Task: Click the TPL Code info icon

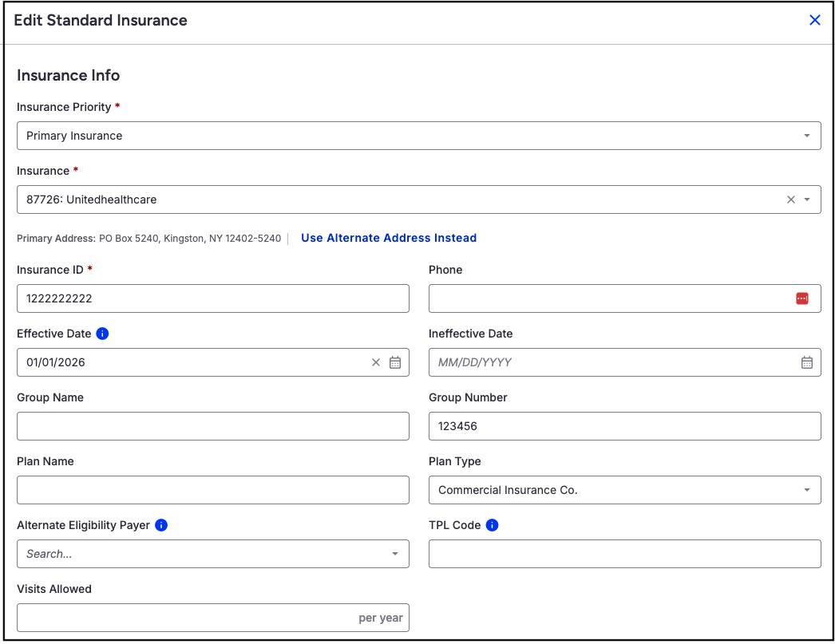Action: [492, 525]
